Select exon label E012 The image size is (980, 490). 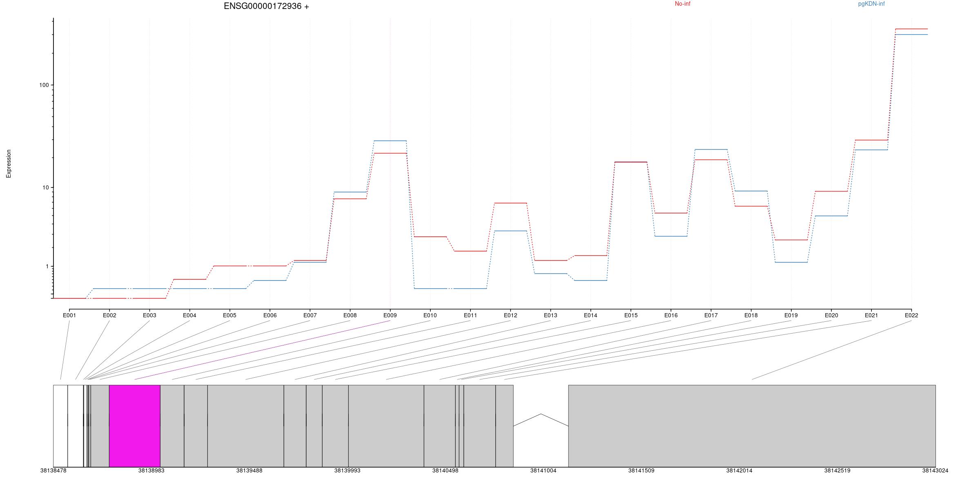click(x=510, y=315)
